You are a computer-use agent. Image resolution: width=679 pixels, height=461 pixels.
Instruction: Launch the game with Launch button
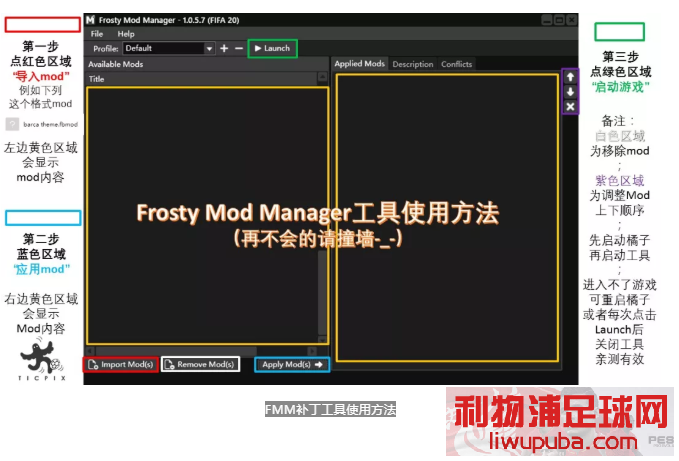[272, 48]
